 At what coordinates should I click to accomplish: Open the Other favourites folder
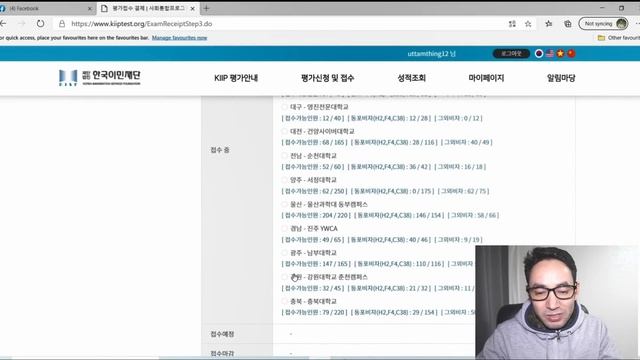tap(619, 38)
